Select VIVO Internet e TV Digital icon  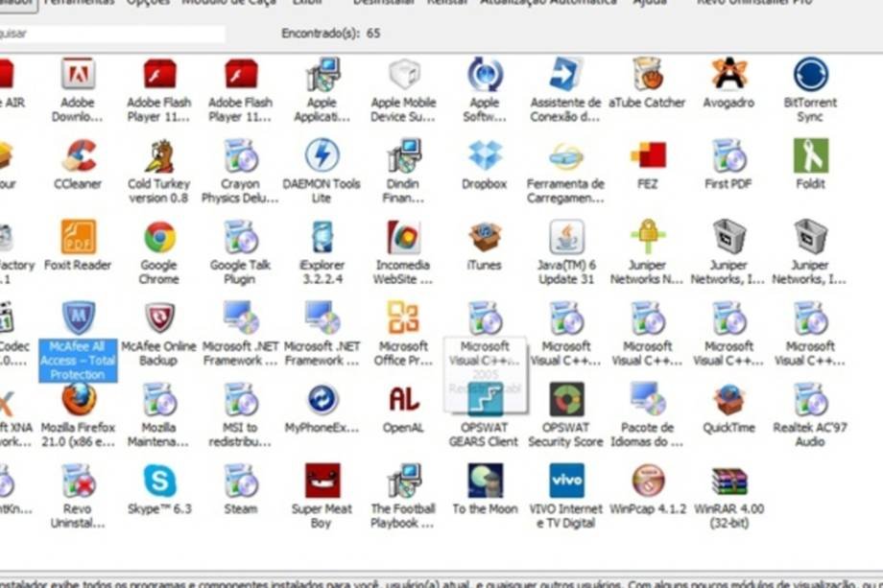coord(566,481)
